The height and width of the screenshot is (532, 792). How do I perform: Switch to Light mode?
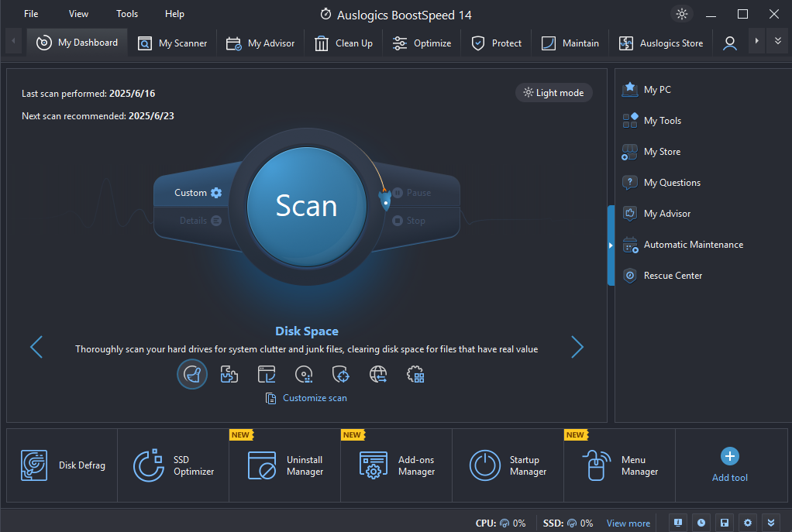(553, 93)
